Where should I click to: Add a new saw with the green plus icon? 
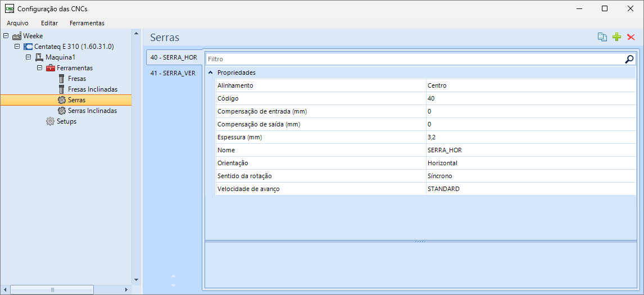click(616, 38)
